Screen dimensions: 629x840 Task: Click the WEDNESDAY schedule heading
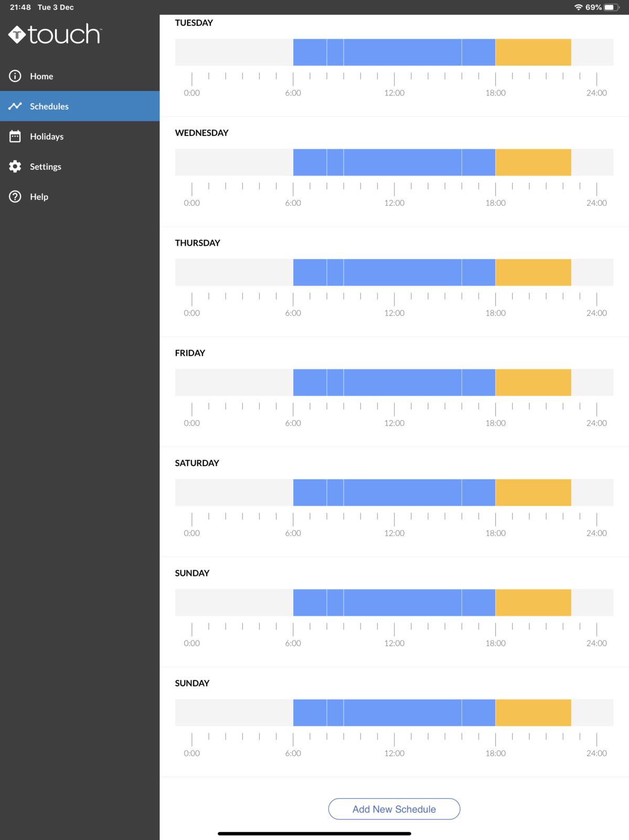click(x=201, y=133)
